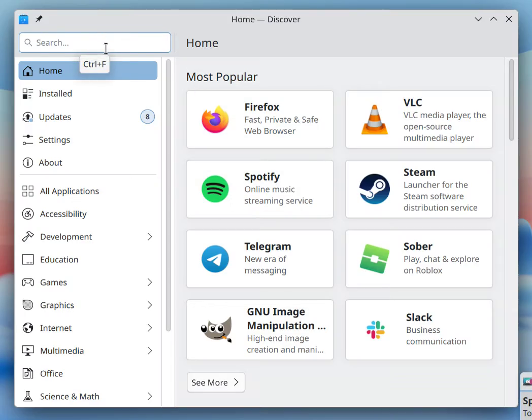Viewport: 532px width, 420px height.
Task: Expand the Multimedia category chevron
Action: pyautogui.click(x=150, y=351)
